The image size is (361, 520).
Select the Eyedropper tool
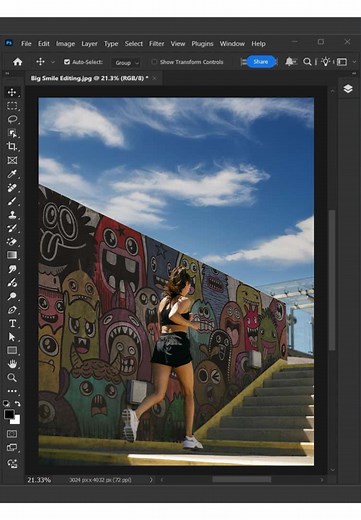click(x=12, y=174)
